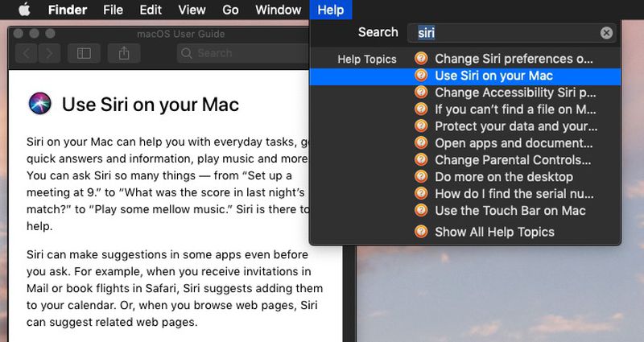Clear the Help search text with X button
This screenshot has height=342, width=644.
606,33
